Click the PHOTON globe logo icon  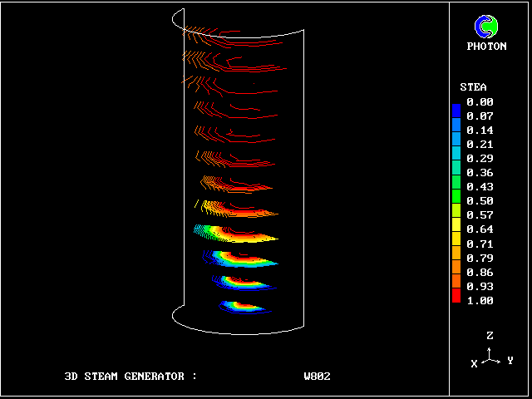pyautogui.click(x=485, y=27)
